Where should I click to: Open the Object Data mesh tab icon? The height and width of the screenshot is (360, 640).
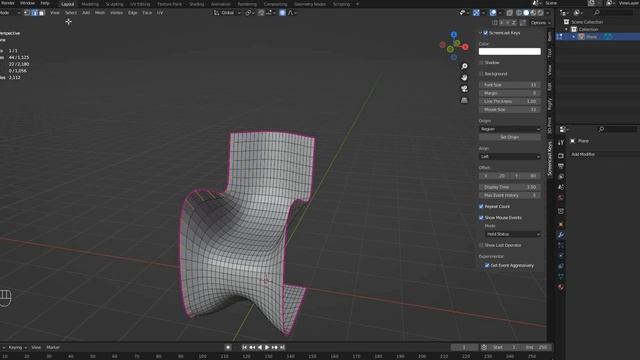pos(561,277)
